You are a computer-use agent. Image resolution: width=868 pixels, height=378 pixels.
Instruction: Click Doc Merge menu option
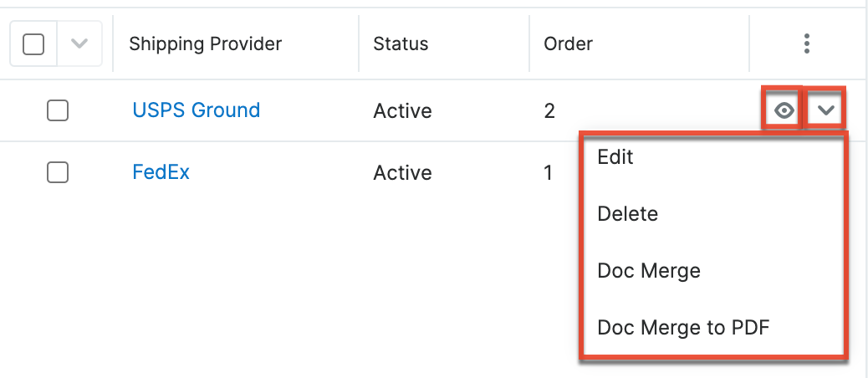click(648, 271)
